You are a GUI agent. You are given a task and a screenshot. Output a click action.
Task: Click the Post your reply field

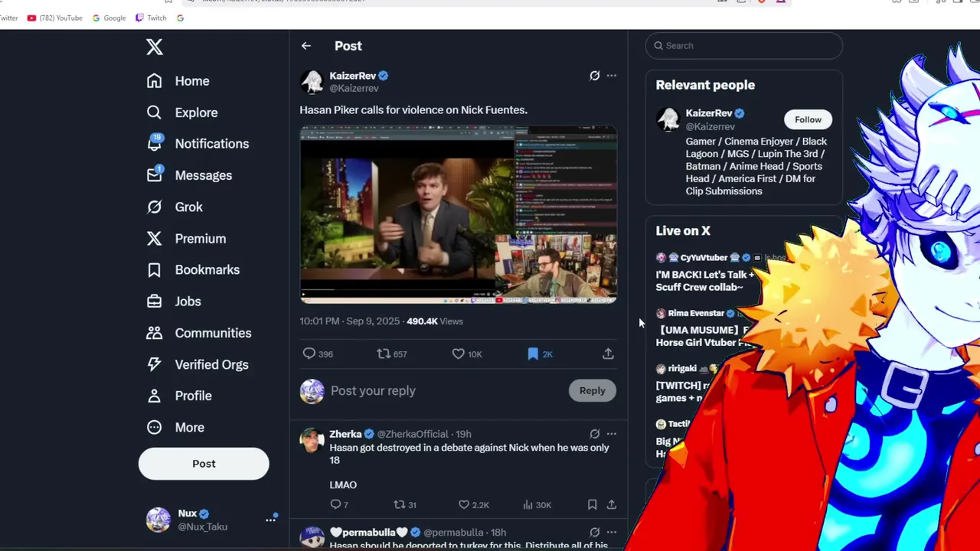[446, 391]
